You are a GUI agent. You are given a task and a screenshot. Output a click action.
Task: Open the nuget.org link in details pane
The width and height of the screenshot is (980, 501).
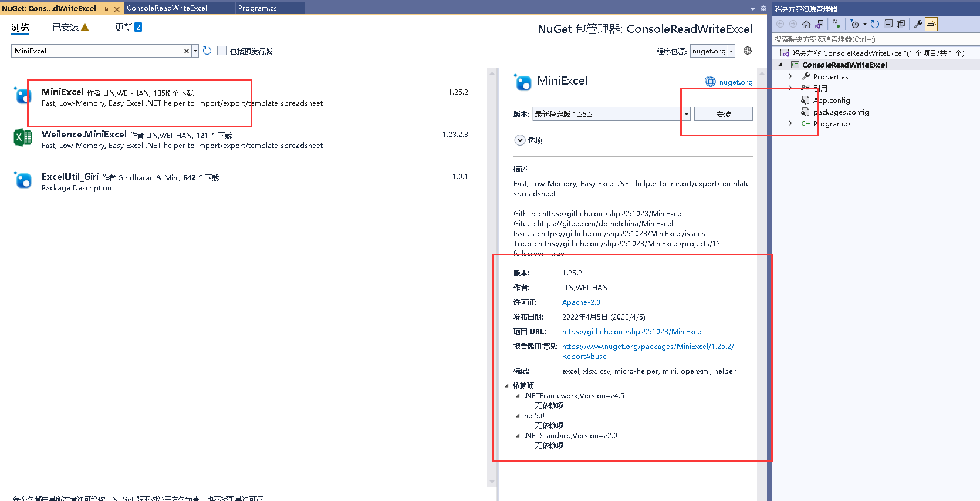tap(736, 82)
